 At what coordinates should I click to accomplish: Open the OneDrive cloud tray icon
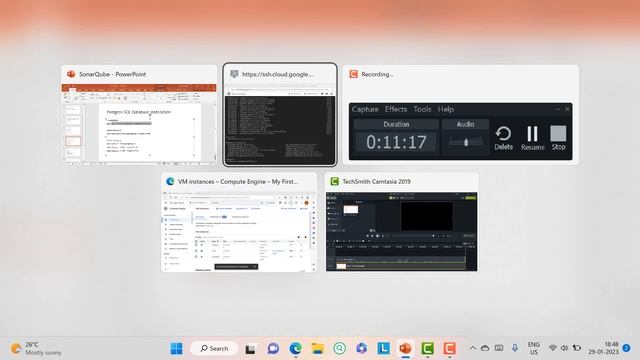[x=485, y=348]
